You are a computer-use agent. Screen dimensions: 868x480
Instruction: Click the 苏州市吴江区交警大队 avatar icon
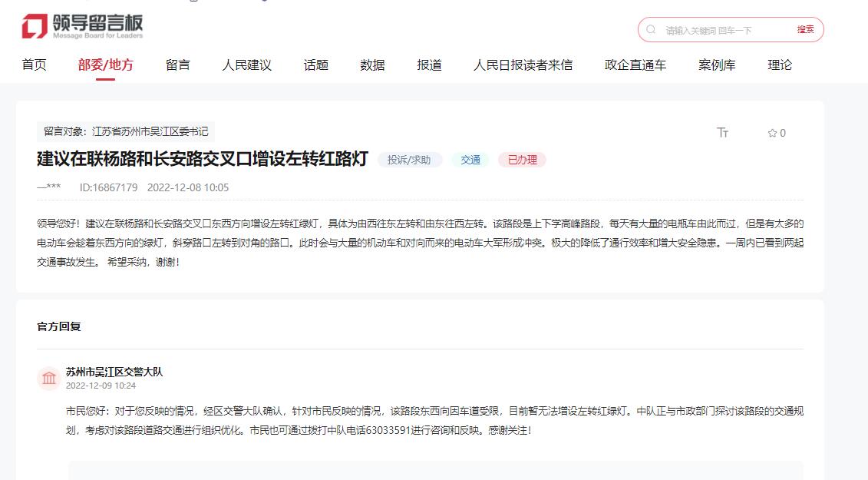pyautogui.click(x=49, y=378)
